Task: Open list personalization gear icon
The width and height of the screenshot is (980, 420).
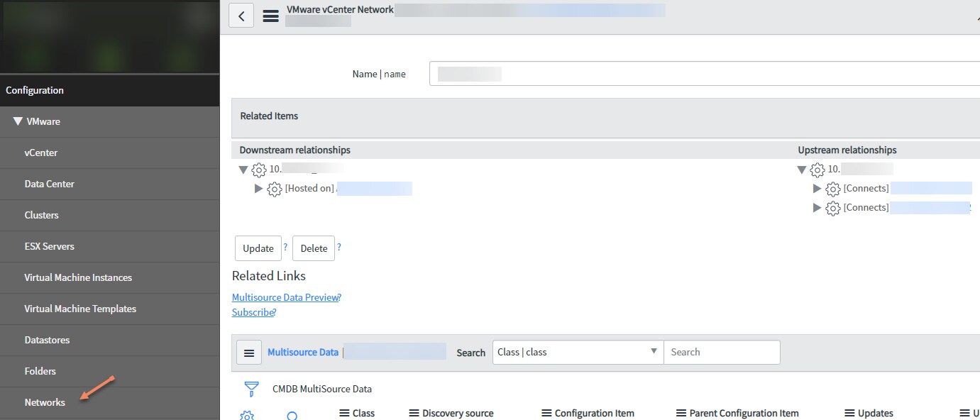Action: point(247,415)
